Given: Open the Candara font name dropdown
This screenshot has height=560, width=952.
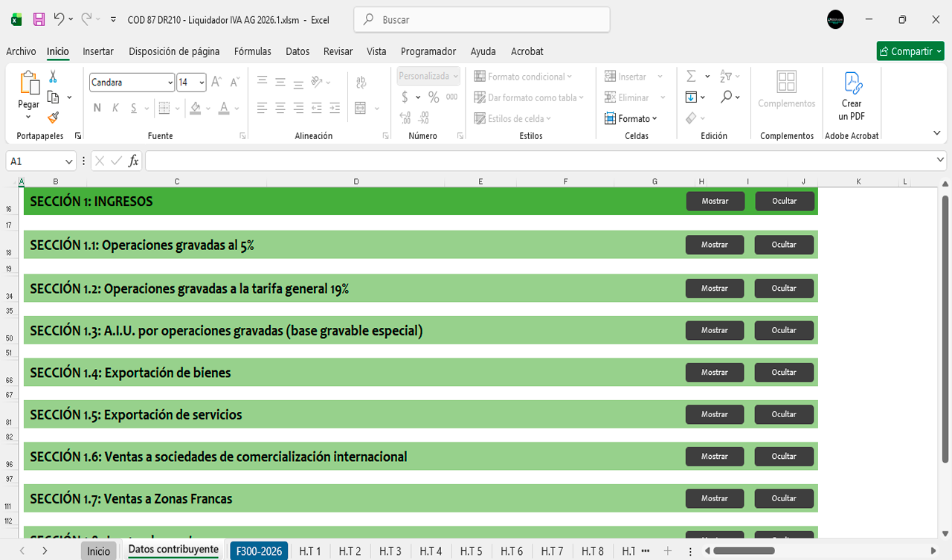Looking at the screenshot, I should click(170, 83).
